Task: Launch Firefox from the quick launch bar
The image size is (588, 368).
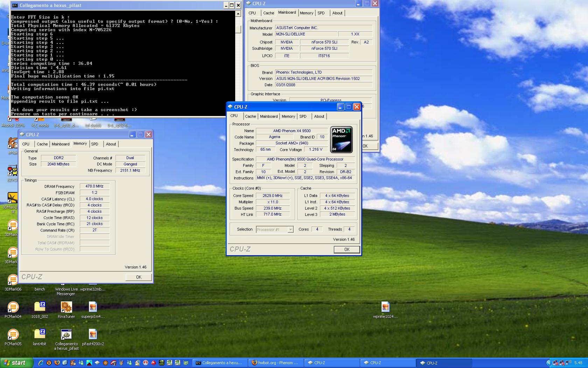Action: [x=57, y=363]
